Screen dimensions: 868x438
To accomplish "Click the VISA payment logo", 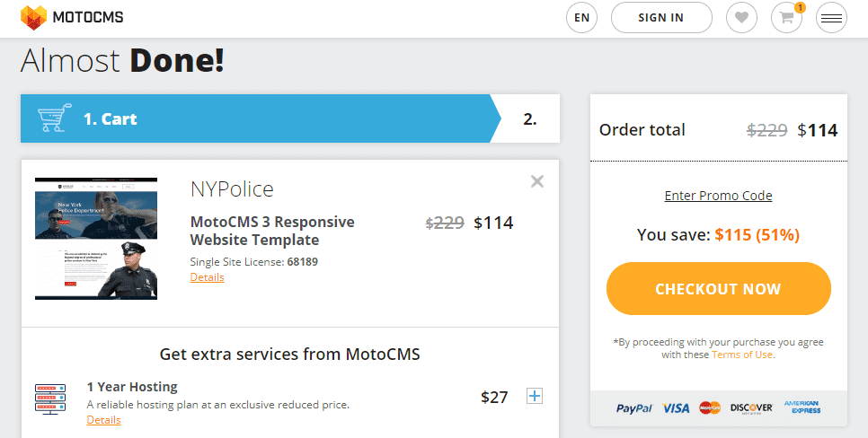I will click(676, 408).
